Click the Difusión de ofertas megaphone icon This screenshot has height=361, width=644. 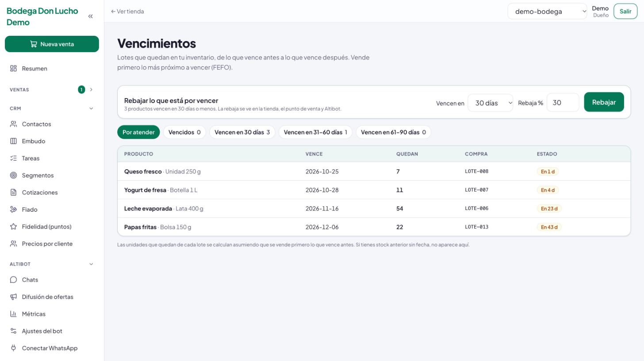(13, 297)
